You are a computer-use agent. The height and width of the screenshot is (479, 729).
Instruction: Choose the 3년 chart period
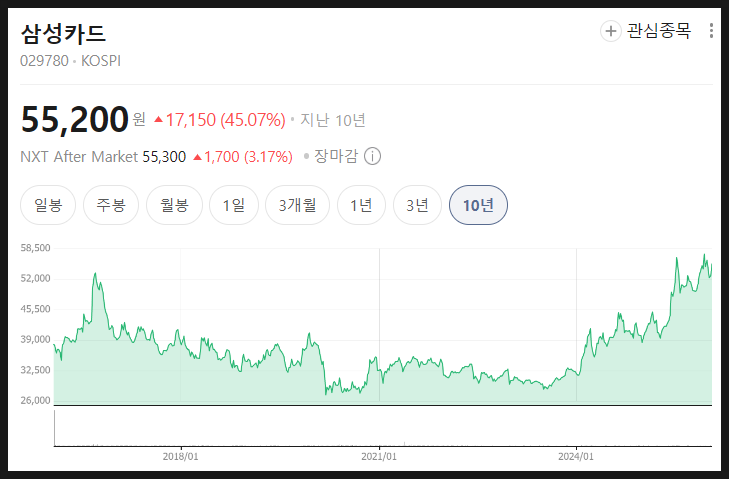418,205
